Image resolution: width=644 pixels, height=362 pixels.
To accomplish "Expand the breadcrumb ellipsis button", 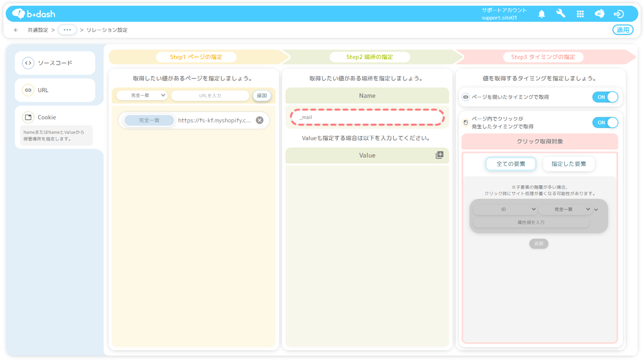I will coord(67,30).
